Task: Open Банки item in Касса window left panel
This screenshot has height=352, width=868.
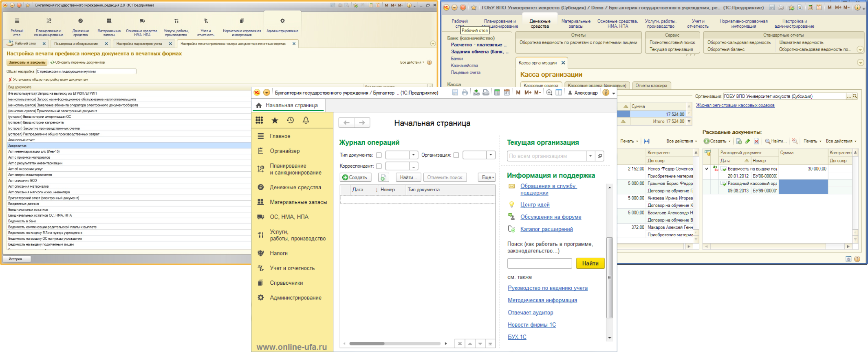Action: pos(457,59)
